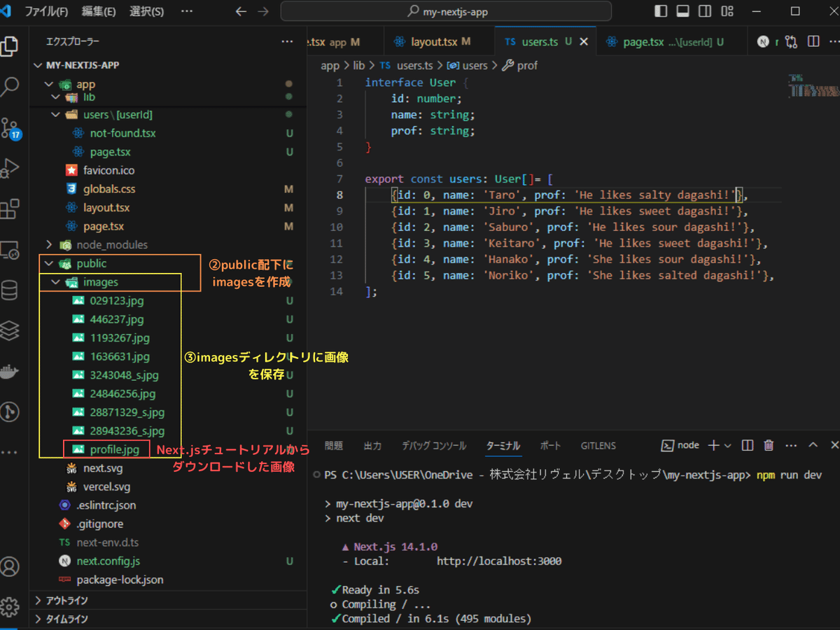Show additional activity bar views ellipsis

pyautogui.click(x=10, y=452)
